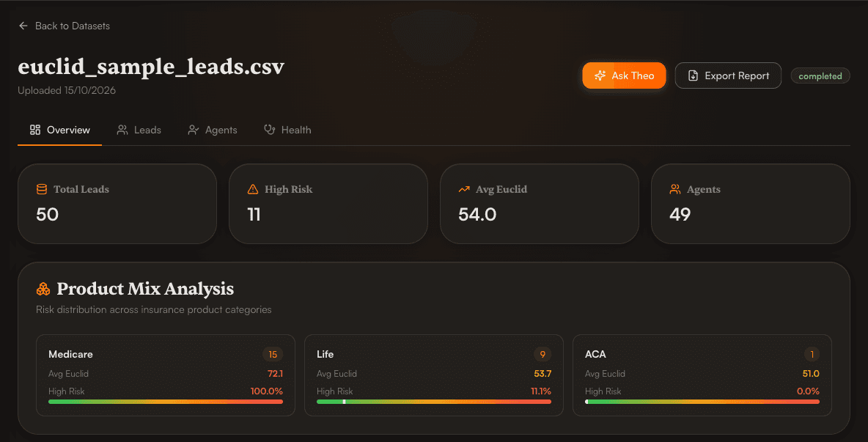Click ACA Avg Euclid value 51.0
868x442 pixels.
point(811,373)
